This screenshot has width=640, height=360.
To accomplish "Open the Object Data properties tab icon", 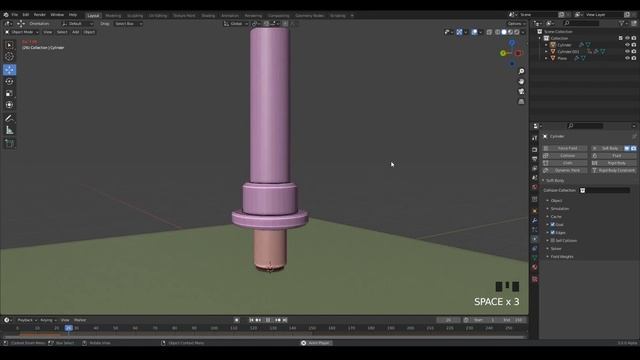I will [x=535, y=258].
